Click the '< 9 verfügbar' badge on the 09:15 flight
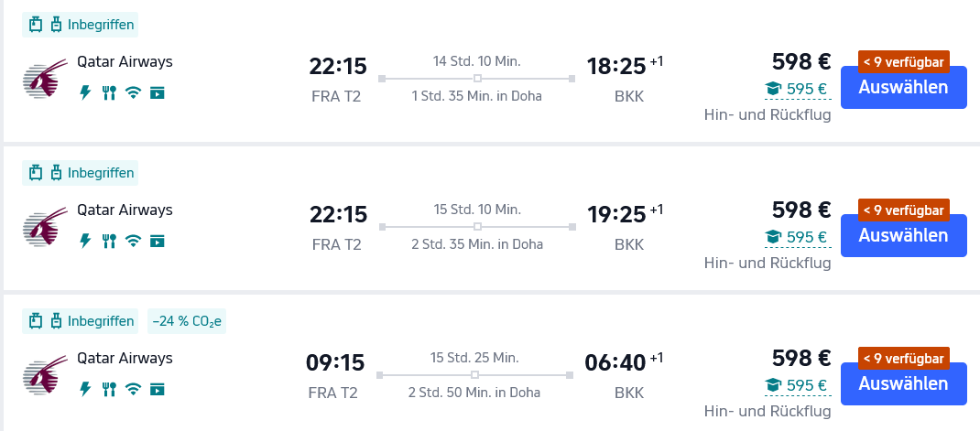The width and height of the screenshot is (980, 431). click(903, 357)
